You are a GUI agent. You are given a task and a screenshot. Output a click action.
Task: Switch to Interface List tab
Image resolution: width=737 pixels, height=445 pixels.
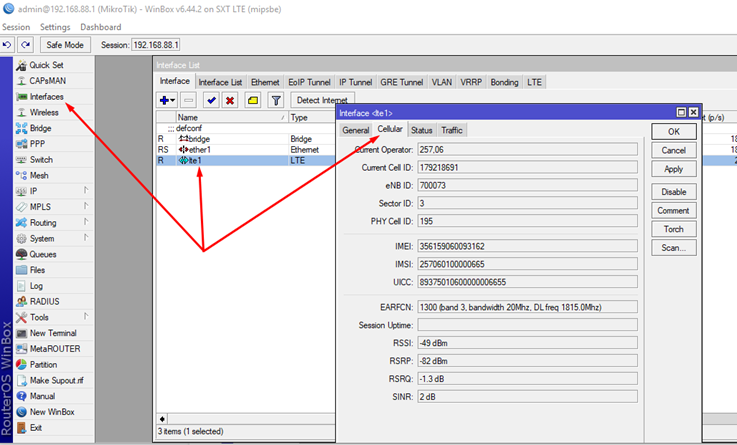tap(220, 82)
